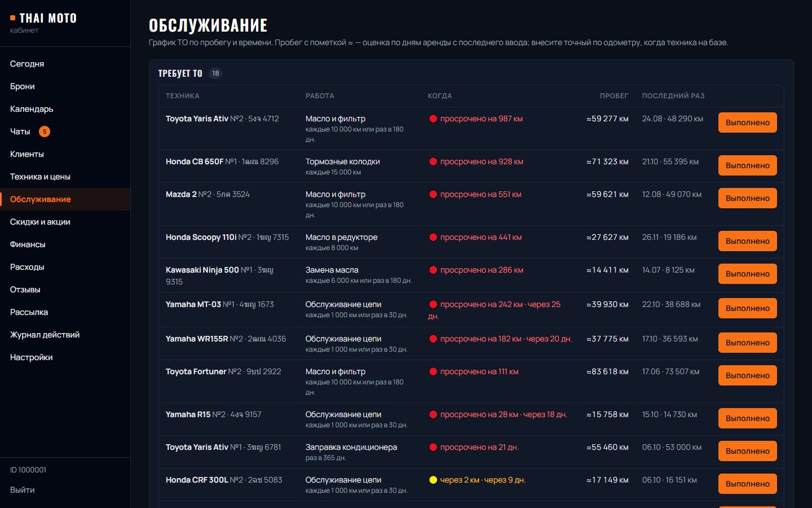Click the ID 1000001 label
This screenshot has width=812, height=508.
pyautogui.click(x=28, y=470)
